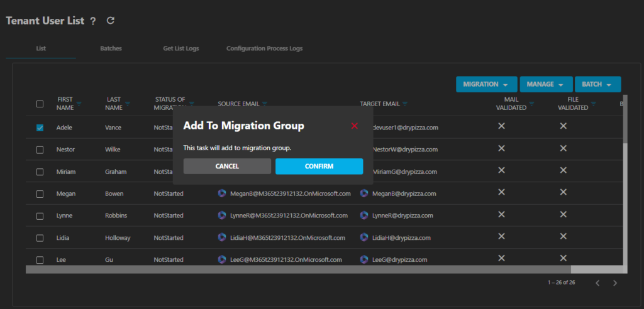644x309 pixels.
Task: Click LeeG target email tenant icon
Action: [364, 259]
